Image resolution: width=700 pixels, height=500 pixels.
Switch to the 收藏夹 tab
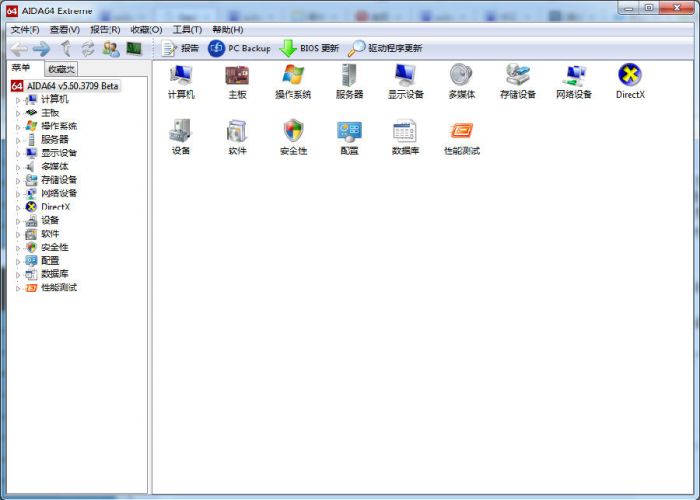pyautogui.click(x=61, y=69)
